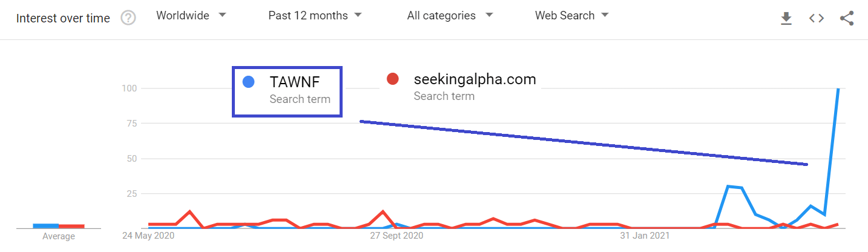Click the 24 May 2020 axis label
Viewport: 868px width, 252px height.
pyautogui.click(x=148, y=236)
